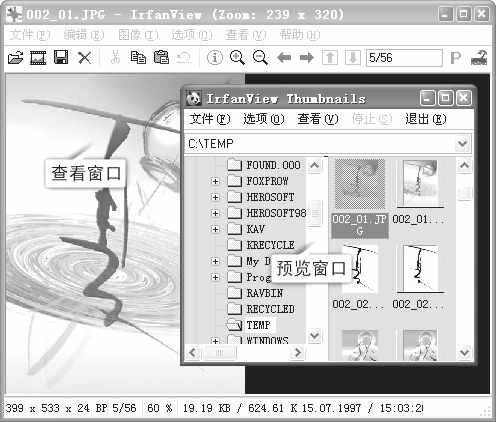This screenshot has height=422, width=496.
Task: Expand the WINDOWS folder node
Action: tap(215, 341)
